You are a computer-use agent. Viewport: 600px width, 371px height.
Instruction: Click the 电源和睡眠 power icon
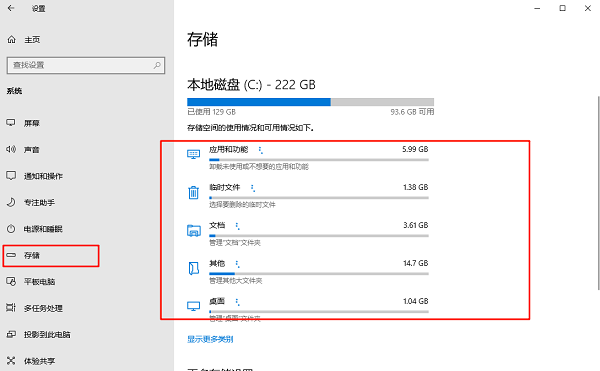click(x=11, y=229)
